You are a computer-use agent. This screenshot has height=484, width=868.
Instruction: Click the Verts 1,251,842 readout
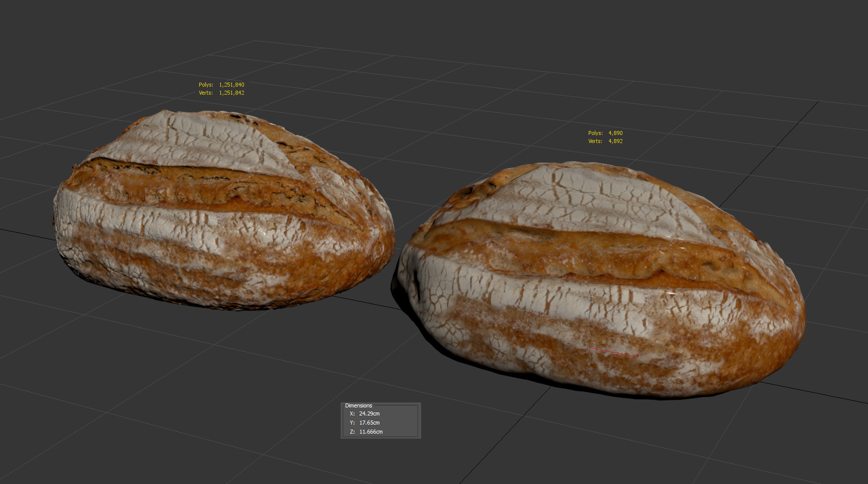coord(221,93)
